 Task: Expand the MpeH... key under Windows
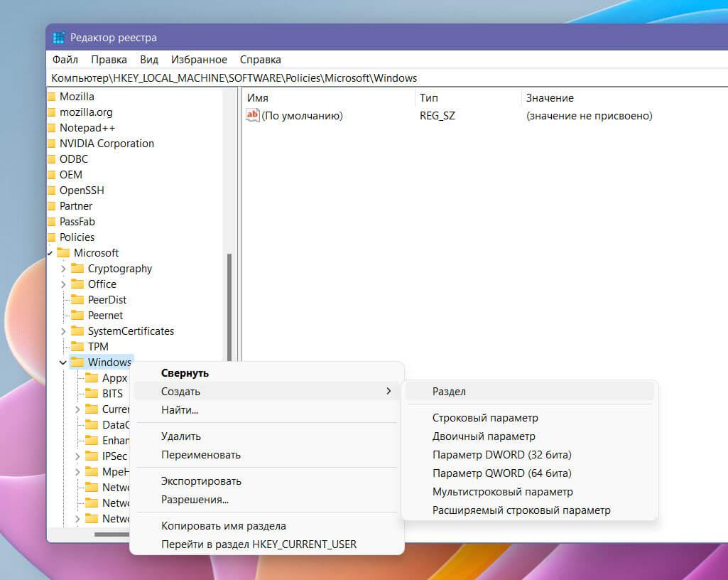[77, 472]
